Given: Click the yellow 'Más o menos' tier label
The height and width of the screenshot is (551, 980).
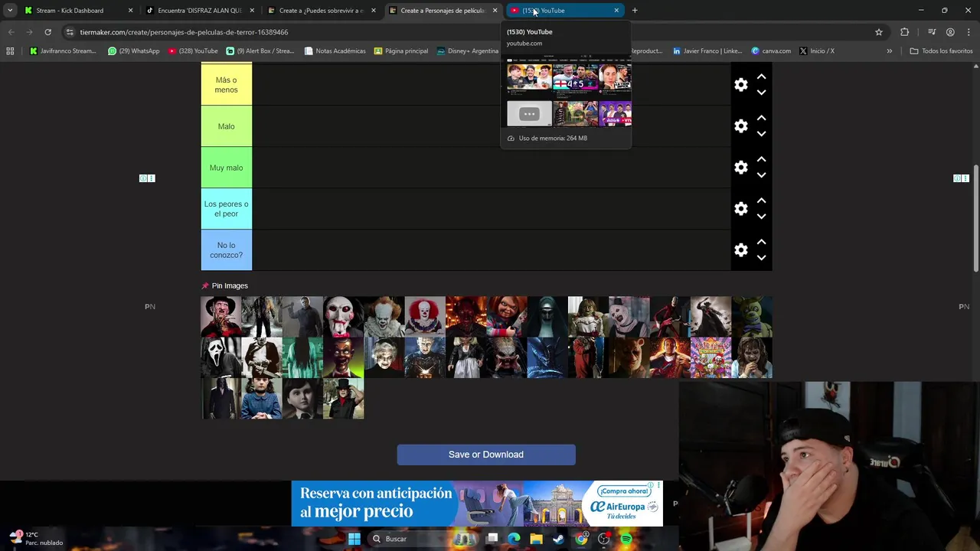Looking at the screenshot, I should [226, 85].
